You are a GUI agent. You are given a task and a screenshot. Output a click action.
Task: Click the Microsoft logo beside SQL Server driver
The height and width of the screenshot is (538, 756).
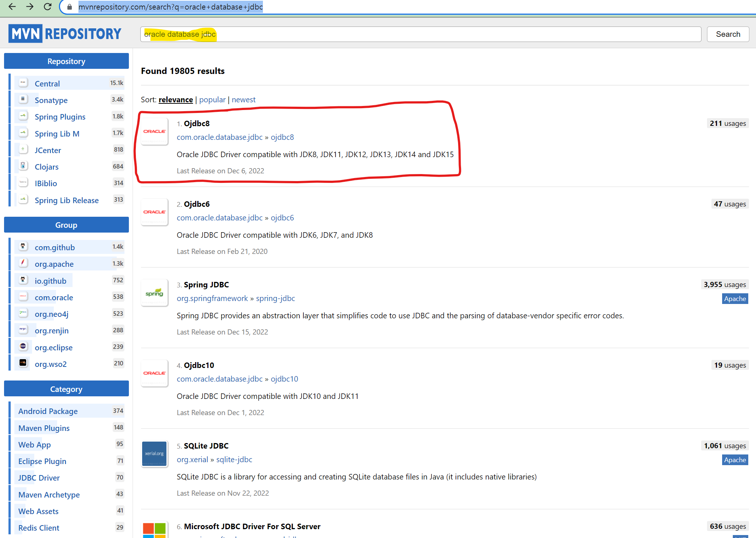pos(155,530)
